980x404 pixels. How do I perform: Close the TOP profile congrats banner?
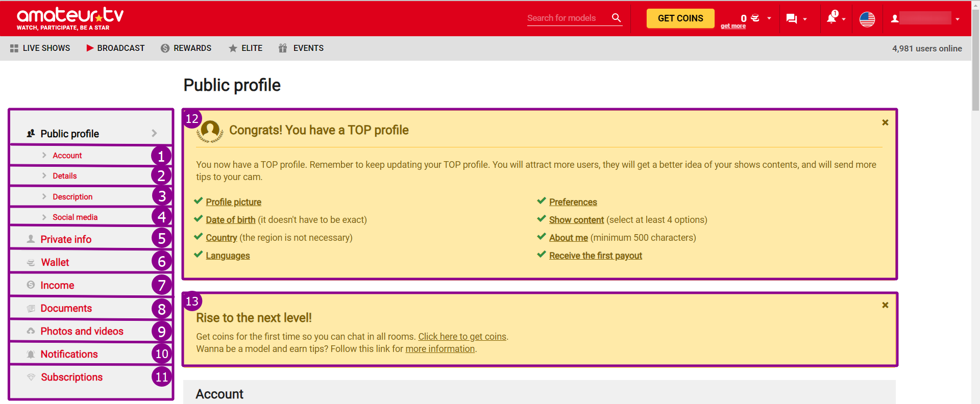point(885,122)
